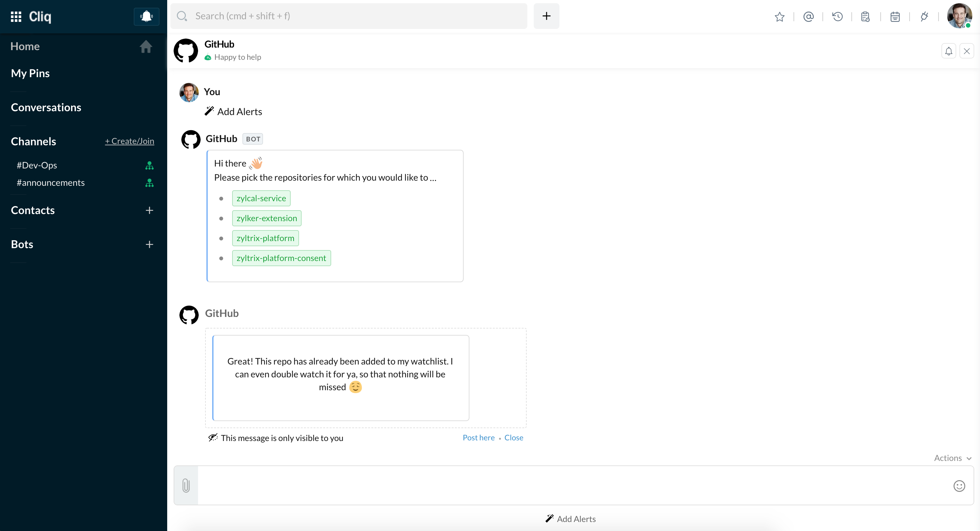
Task: Click the BOT badge label
Action: click(x=253, y=139)
